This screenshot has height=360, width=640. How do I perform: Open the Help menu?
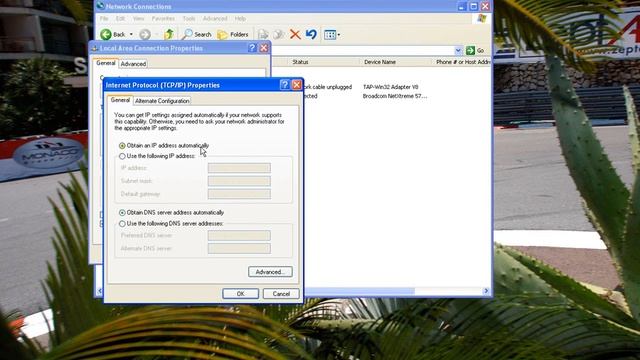coord(240,19)
